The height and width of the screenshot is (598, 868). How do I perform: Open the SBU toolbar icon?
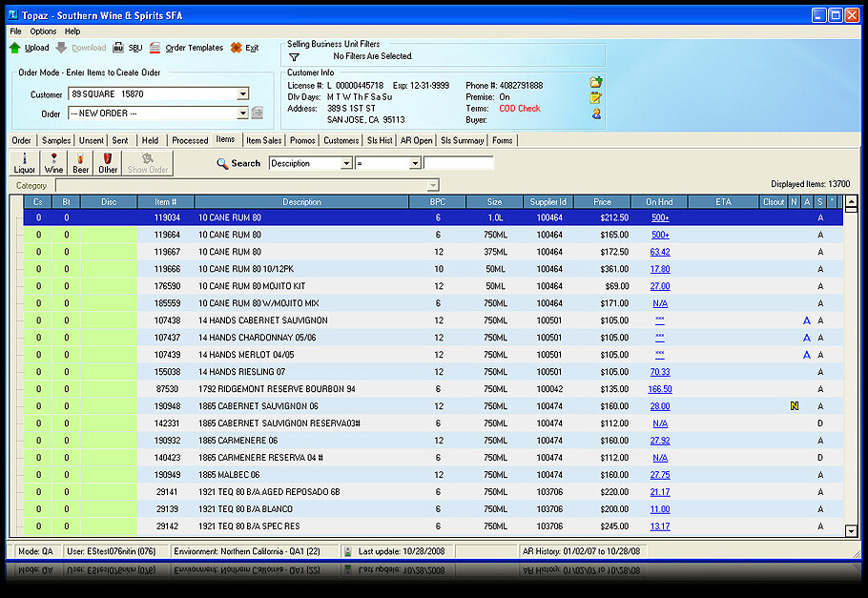click(x=118, y=49)
